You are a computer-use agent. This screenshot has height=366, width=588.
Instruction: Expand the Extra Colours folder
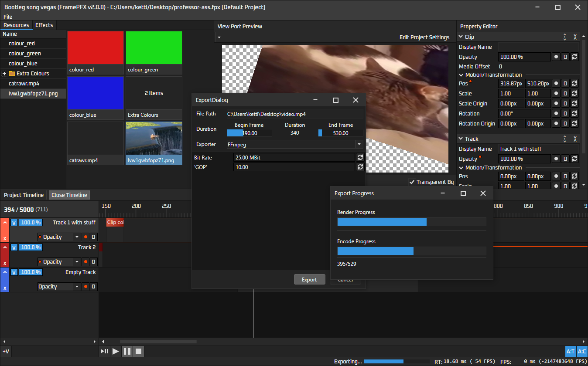coord(4,74)
